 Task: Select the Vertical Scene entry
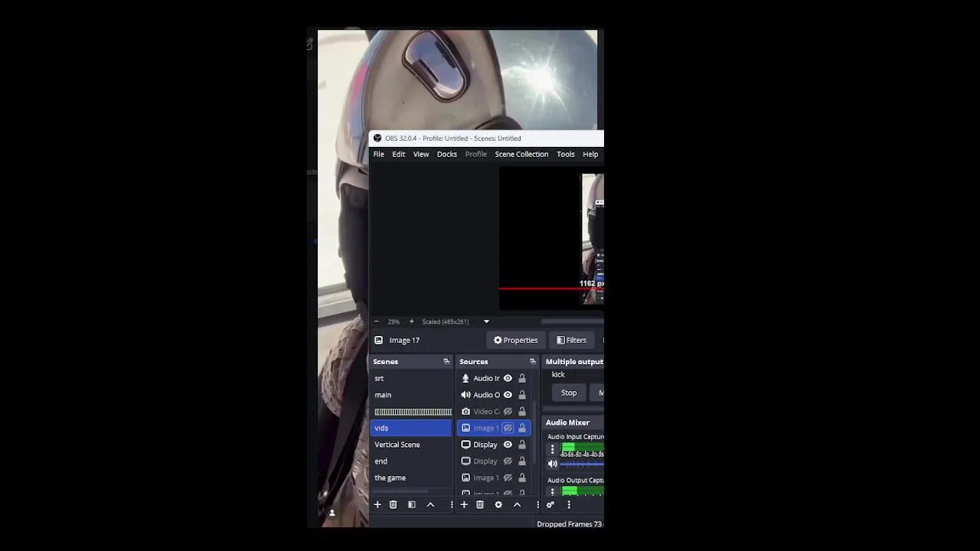click(x=411, y=445)
